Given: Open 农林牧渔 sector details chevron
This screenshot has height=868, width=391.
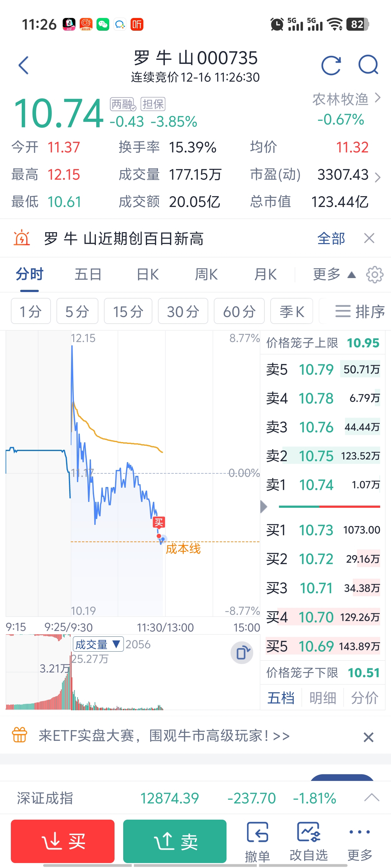Looking at the screenshot, I should point(378,98).
